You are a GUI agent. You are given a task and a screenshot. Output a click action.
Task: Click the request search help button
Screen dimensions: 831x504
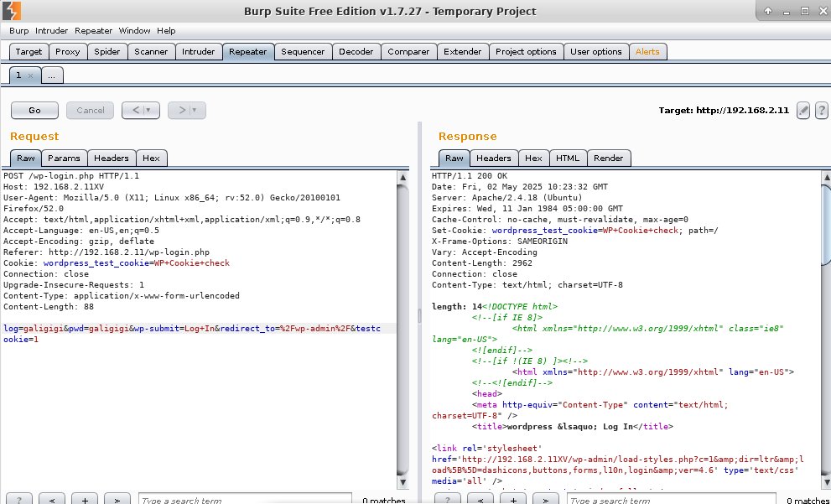[x=19, y=500]
